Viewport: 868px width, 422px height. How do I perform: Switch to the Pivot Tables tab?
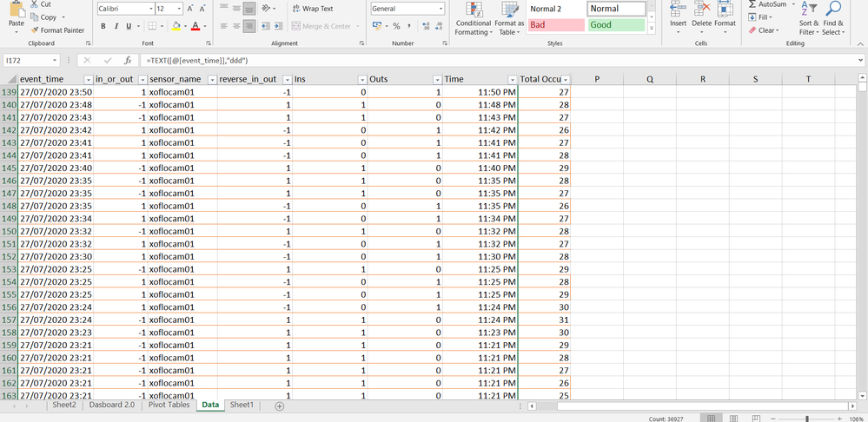(x=169, y=405)
